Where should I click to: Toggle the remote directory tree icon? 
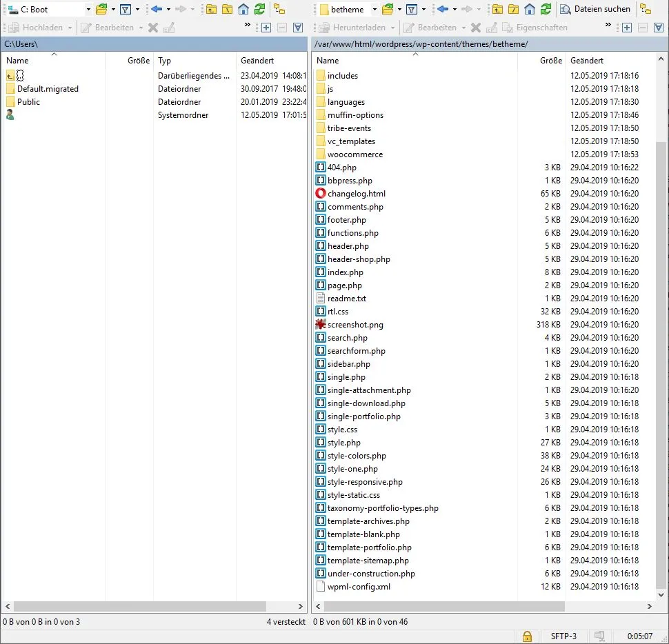point(646,9)
